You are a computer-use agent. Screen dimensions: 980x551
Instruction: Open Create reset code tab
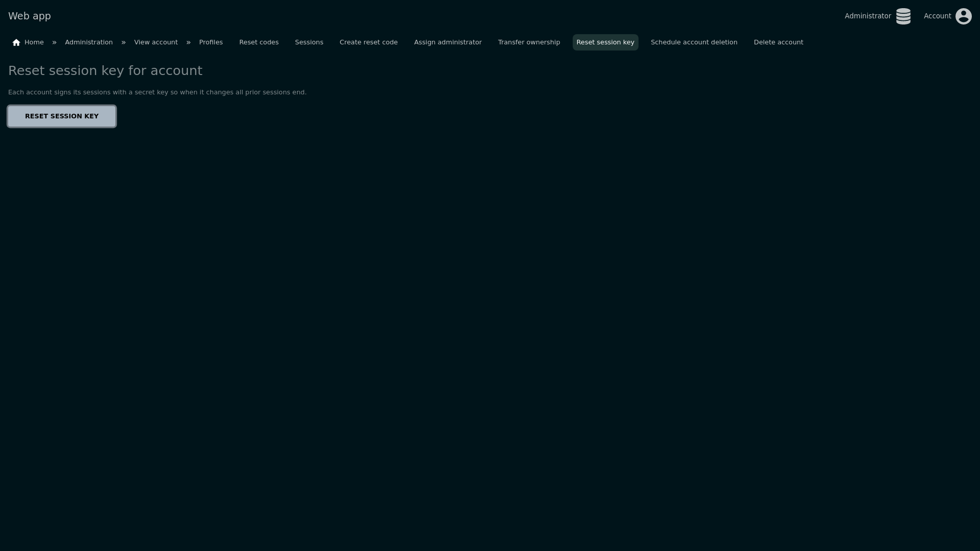(369, 42)
